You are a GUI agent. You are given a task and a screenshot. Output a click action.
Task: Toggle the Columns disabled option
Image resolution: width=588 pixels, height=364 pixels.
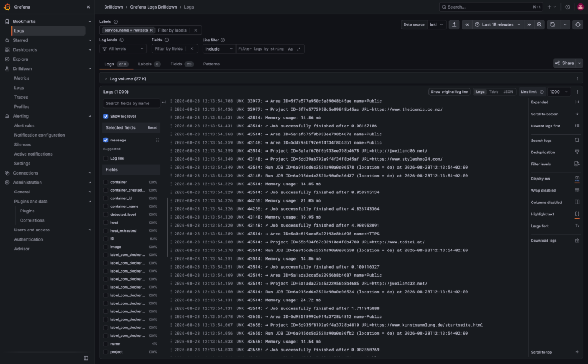(x=577, y=203)
